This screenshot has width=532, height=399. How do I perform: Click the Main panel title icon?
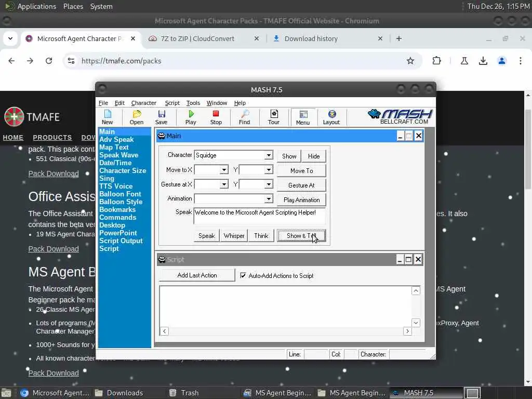(x=162, y=136)
